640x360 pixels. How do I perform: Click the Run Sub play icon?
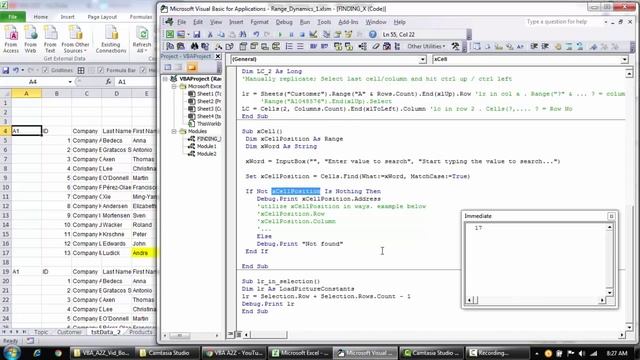pyautogui.click(x=280, y=35)
